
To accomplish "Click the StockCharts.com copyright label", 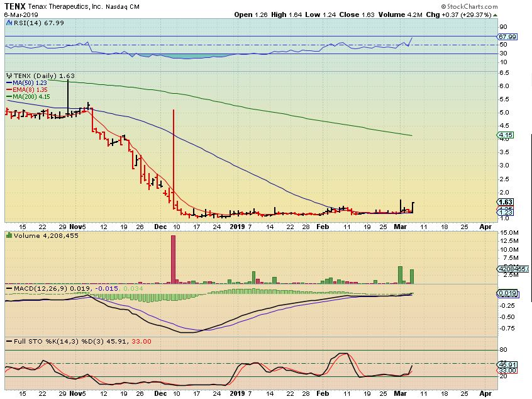I will (469, 6).
